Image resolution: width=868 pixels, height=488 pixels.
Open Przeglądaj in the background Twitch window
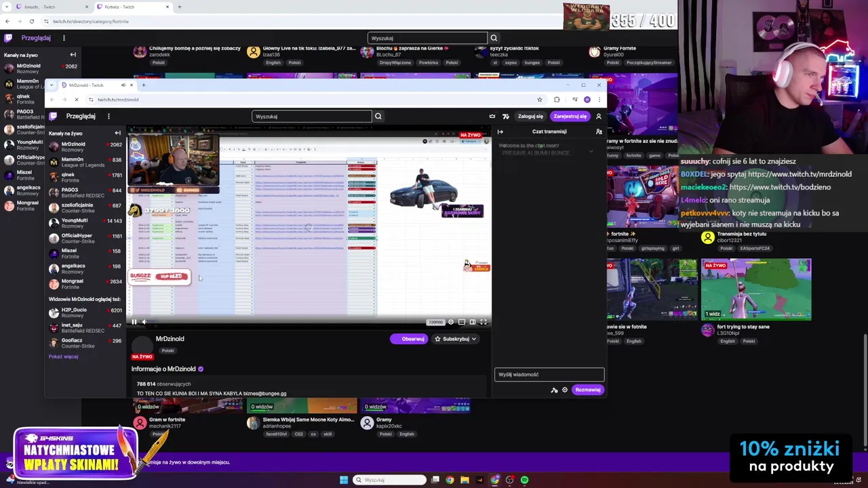coord(36,38)
